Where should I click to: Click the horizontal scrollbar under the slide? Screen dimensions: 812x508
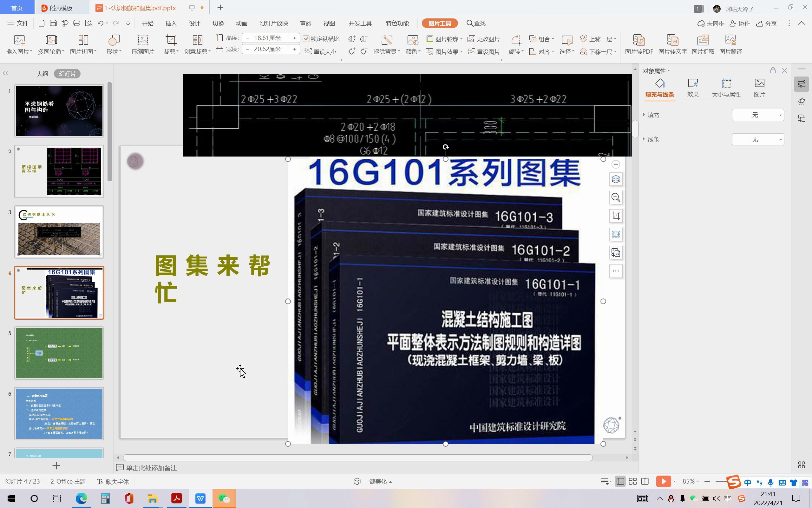[357, 458]
